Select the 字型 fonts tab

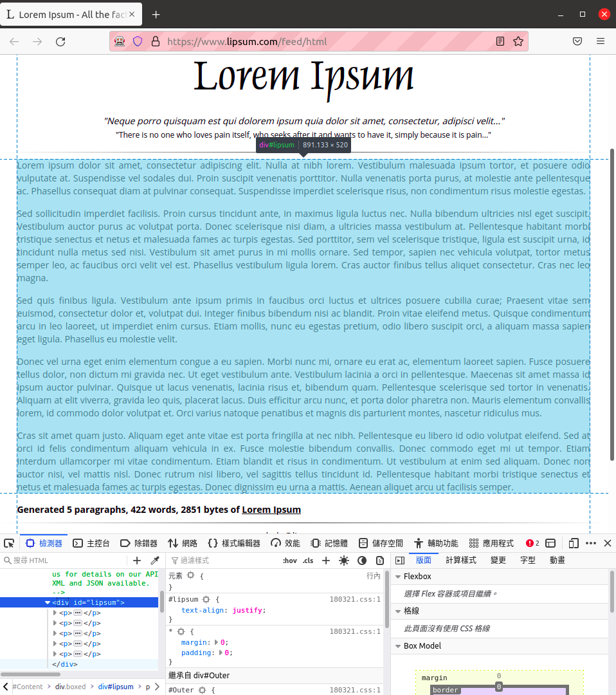pos(528,561)
